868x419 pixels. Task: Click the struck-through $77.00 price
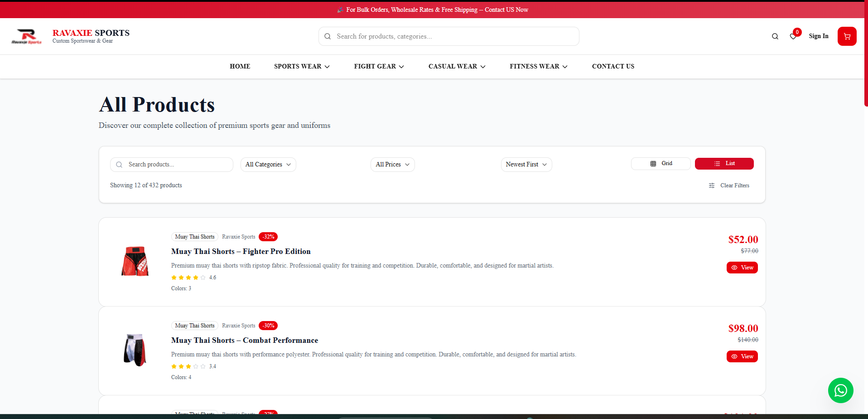(x=749, y=251)
